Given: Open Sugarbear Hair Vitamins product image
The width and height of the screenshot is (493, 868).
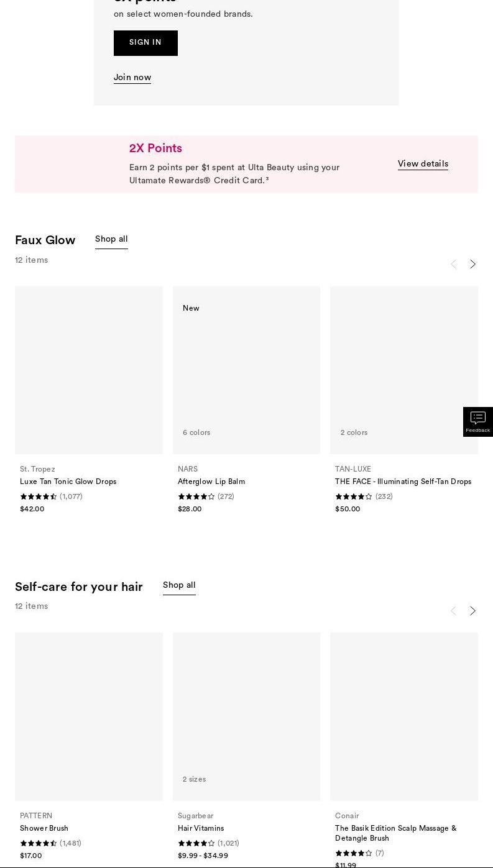Looking at the screenshot, I should (x=246, y=716).
